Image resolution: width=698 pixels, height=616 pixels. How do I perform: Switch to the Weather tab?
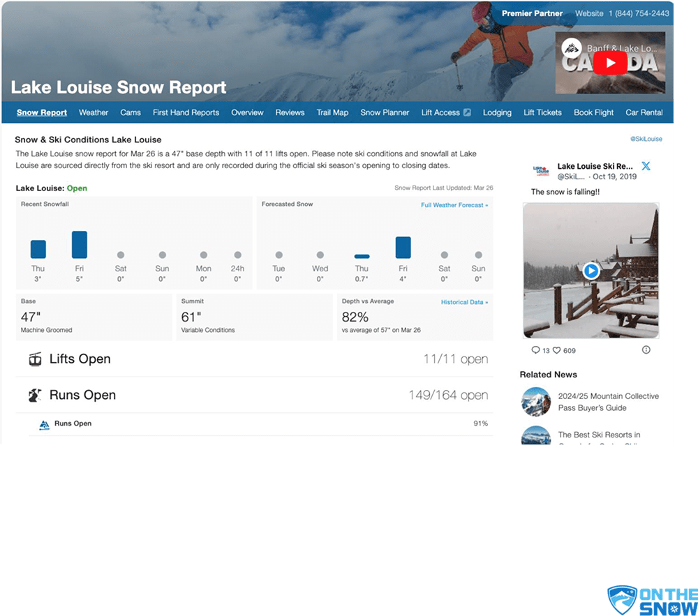click(94, 112)
